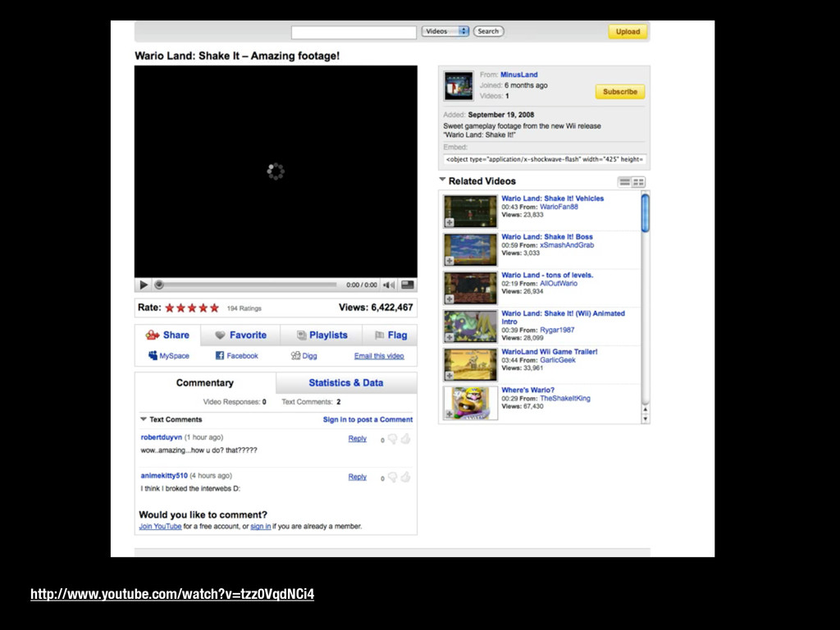The width and height of the screenshot is (840, 630).
Task: Open Wario Land: Shake It! Vehicles video
Action: (x=552, y=199)
